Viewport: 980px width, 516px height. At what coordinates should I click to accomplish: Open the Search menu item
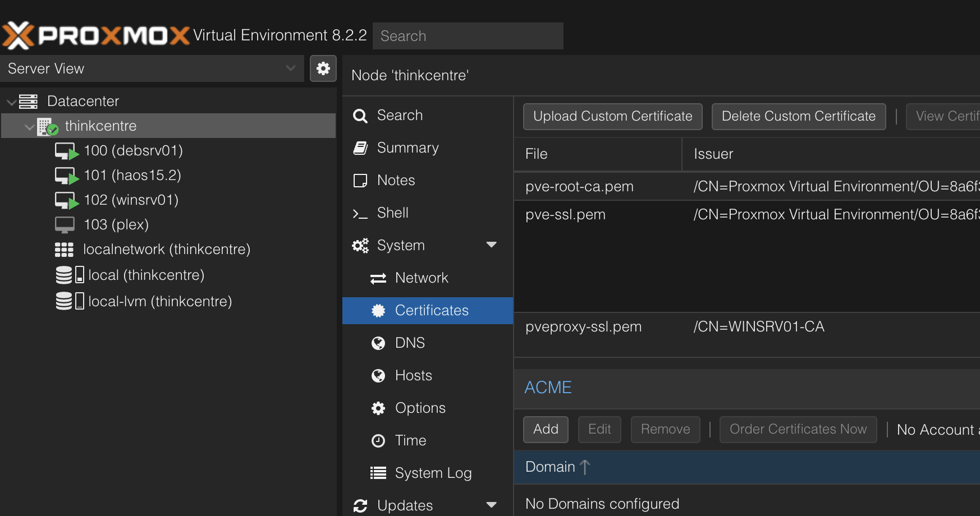428,116
